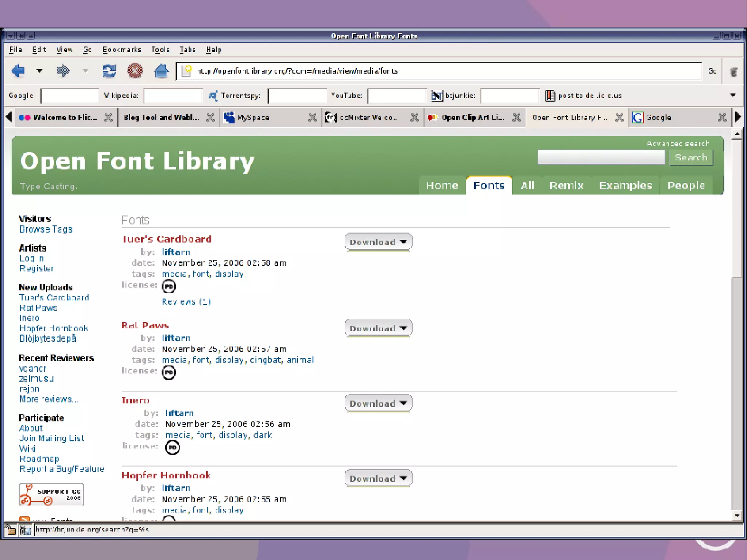The height and width of the screenshot is (560, 747).
Task: Click the Support CC 2006 badge
Action: coord(51,494)
